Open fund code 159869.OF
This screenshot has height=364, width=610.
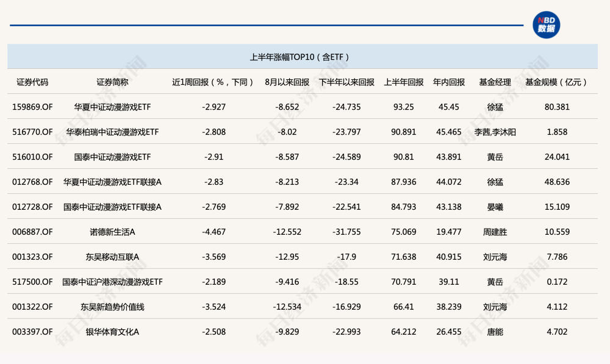pos(32,107)
